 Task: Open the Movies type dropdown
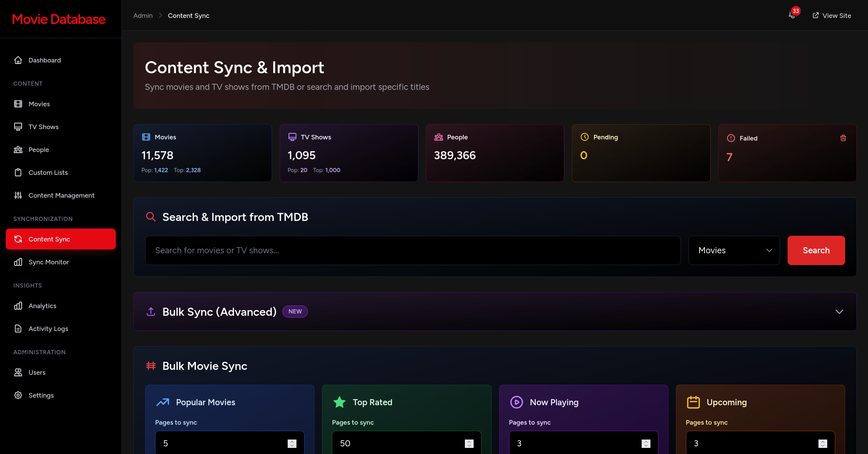734,250
